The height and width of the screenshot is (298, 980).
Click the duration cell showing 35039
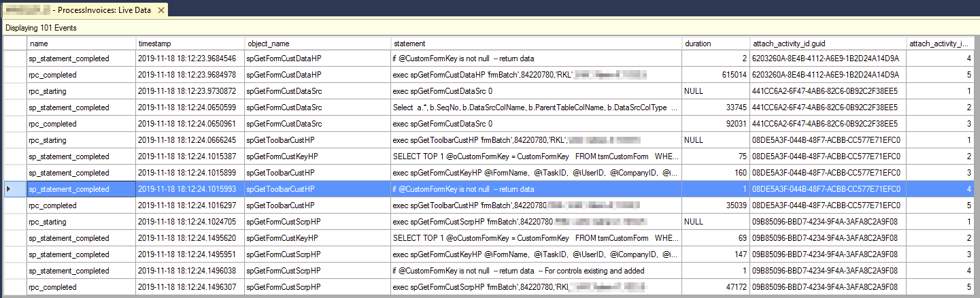click(x=715, y=205)
